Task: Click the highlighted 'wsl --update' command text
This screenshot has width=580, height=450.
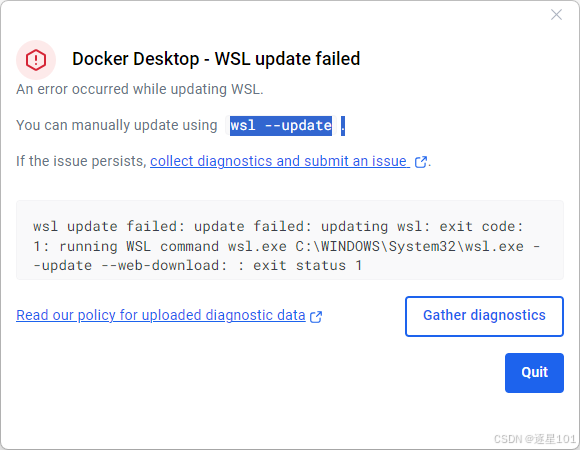Action: point(281,126)
